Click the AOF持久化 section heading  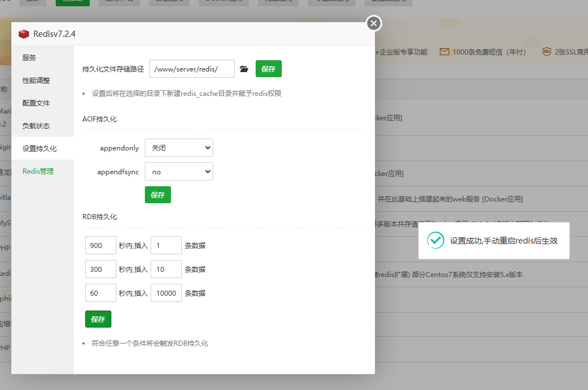coord(100,119)
